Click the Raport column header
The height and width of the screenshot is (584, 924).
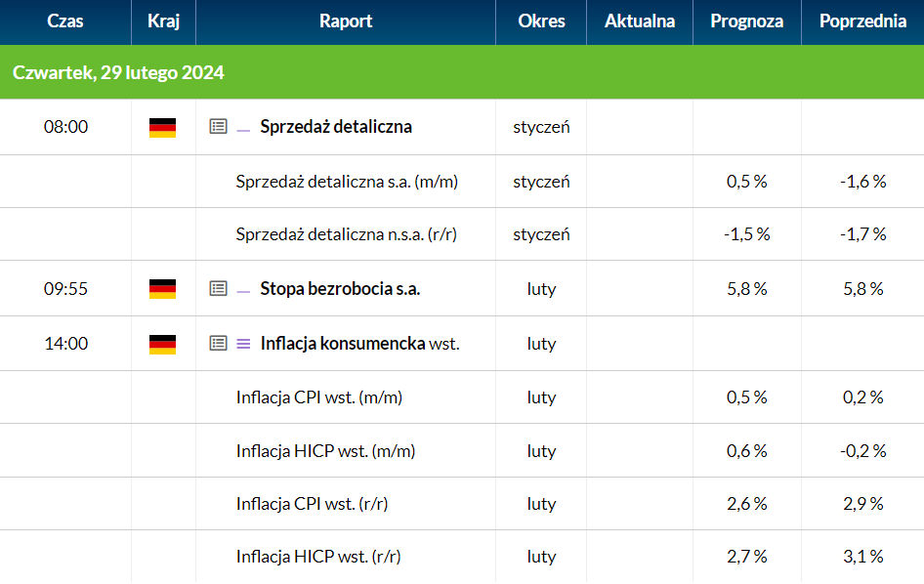[x=346, y=21]
